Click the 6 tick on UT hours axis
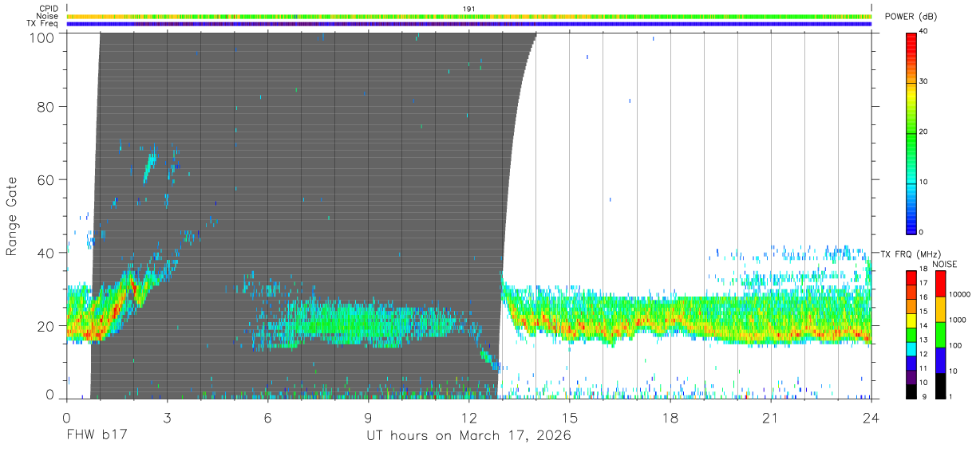 [267, 418]
